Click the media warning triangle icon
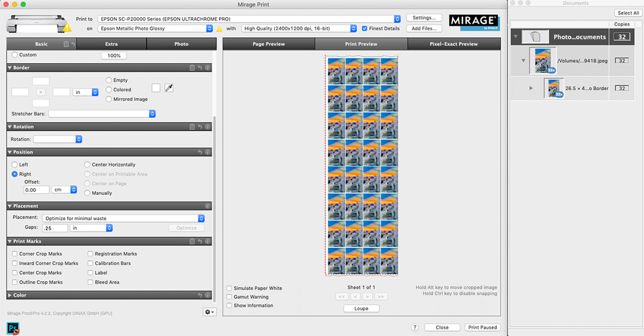 tap(219, 29)
